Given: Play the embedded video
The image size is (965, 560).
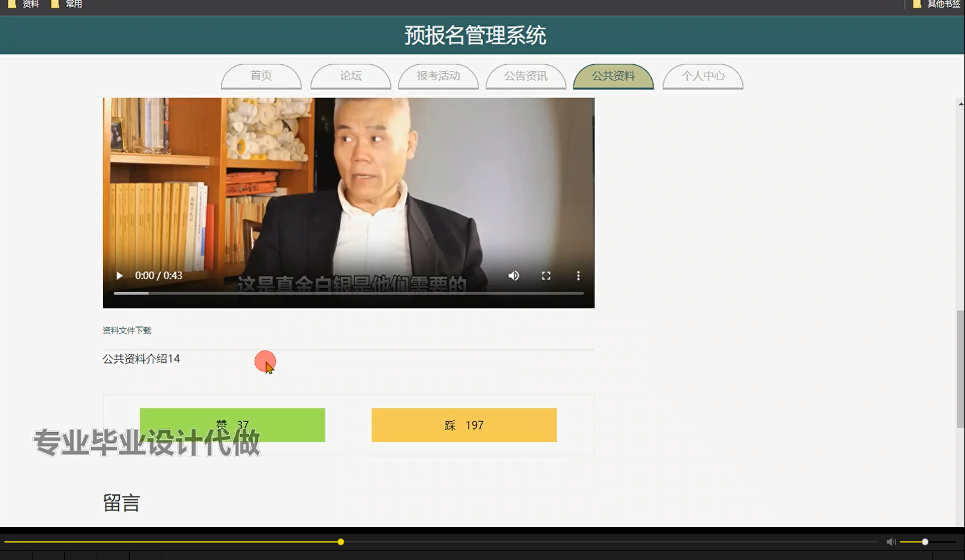Looking at the screenshot, I should click(x=119, y=275).
